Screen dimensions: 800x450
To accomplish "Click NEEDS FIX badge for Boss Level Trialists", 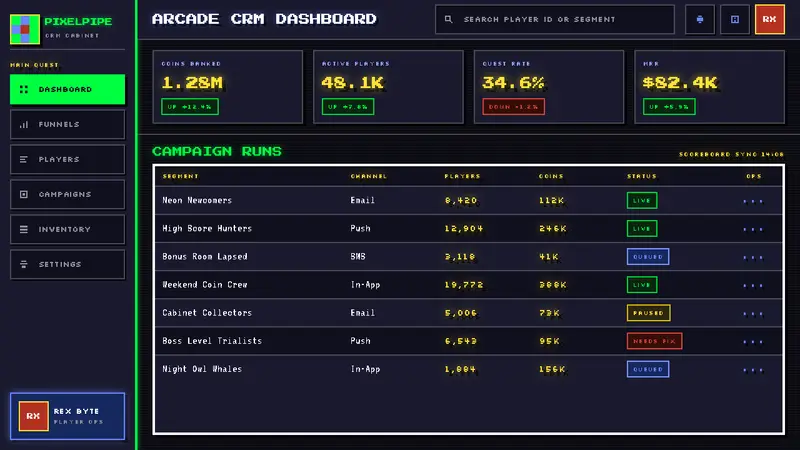I will [x=655, y=341].
